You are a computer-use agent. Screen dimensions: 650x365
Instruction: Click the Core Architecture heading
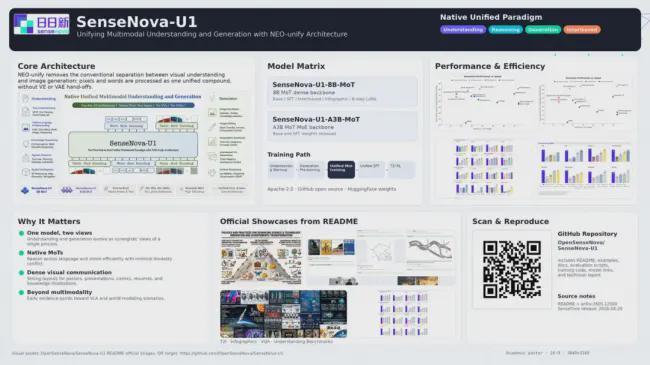point(56,66)
